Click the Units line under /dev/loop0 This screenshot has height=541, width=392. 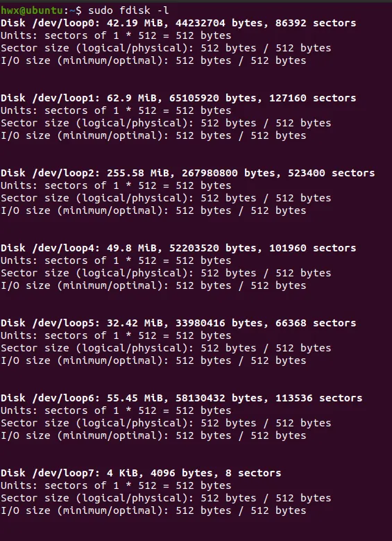tap(116, 35)
